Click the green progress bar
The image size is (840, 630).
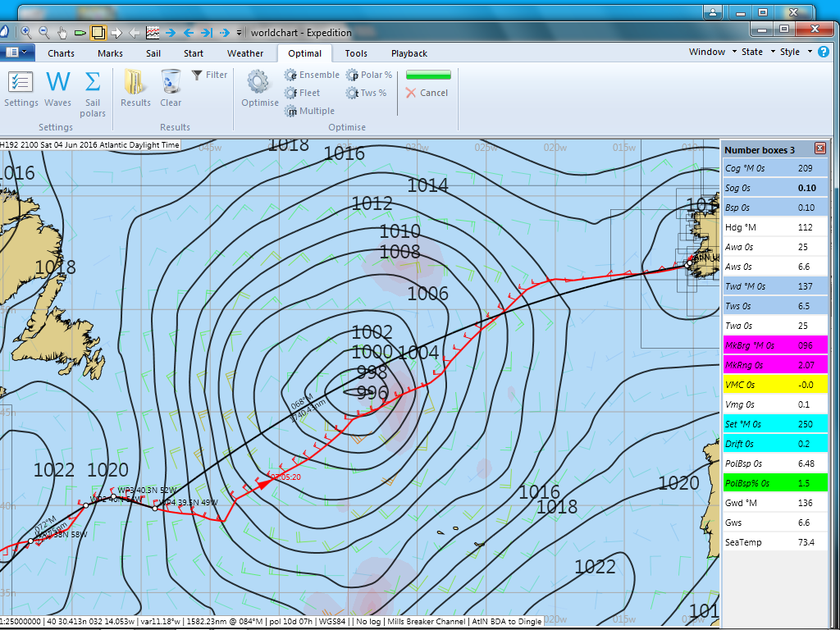coord(427,74)
